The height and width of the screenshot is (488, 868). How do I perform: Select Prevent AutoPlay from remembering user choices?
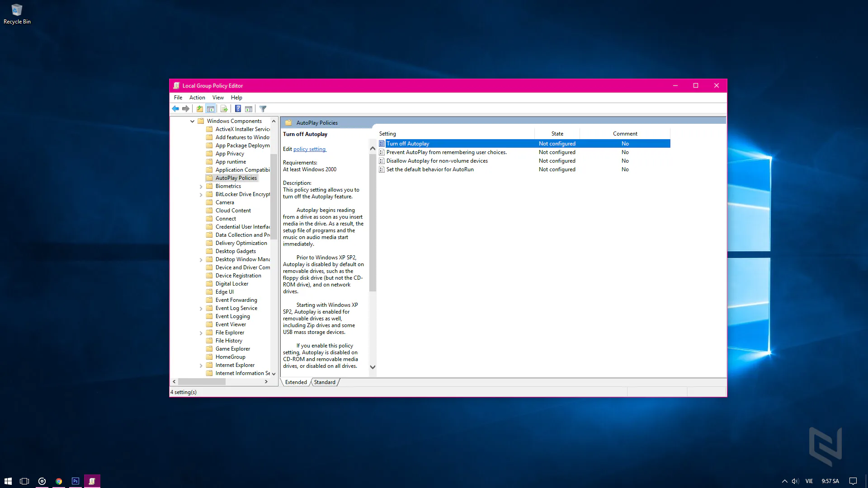pos(446,152)
